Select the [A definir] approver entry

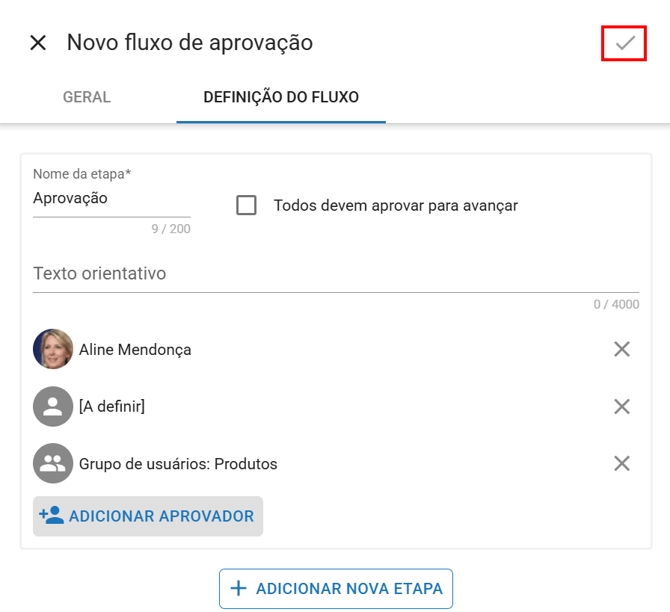[112, 406]
